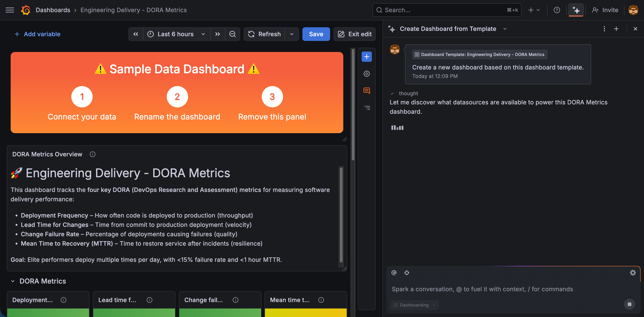Shift time range forward

pos(217,34)
